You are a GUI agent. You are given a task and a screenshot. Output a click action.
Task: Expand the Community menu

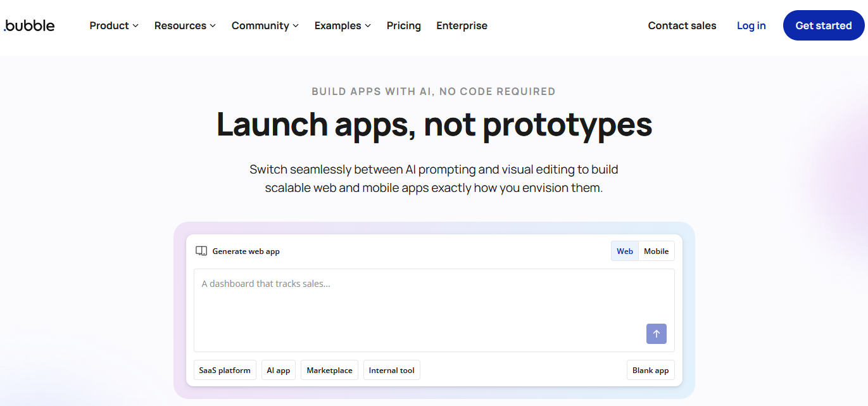tap(265, 25)
